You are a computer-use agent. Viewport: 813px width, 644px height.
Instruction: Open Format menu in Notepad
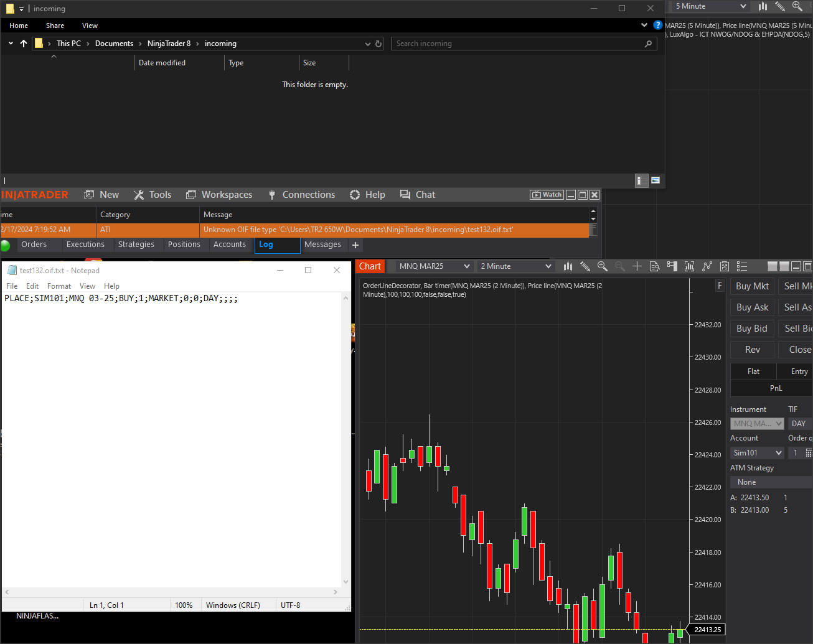[x=59, y=286]
